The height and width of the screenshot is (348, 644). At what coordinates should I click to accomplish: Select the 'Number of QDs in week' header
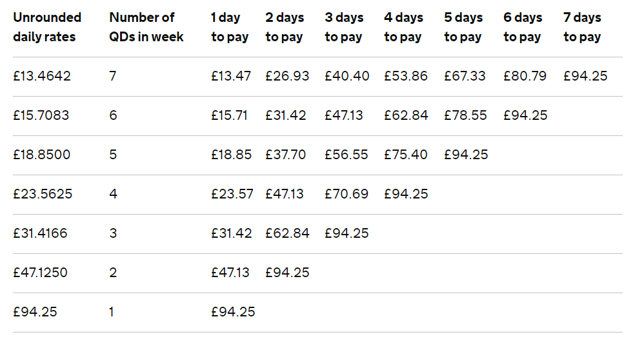click(x=146, y=27)
